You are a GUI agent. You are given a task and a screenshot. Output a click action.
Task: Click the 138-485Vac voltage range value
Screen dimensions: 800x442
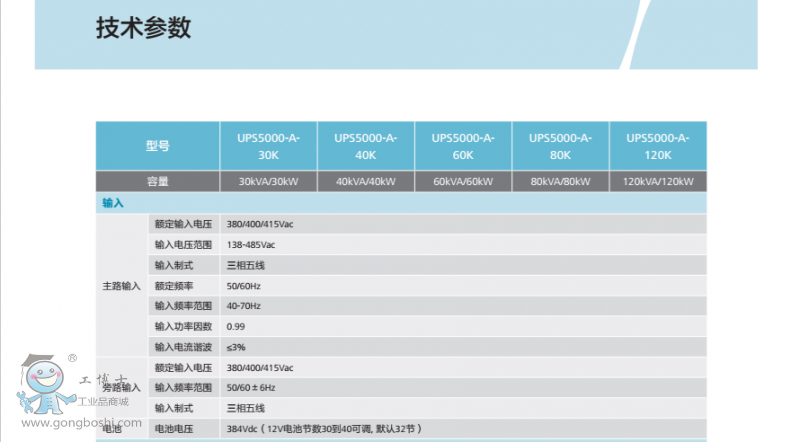[251, 245]
